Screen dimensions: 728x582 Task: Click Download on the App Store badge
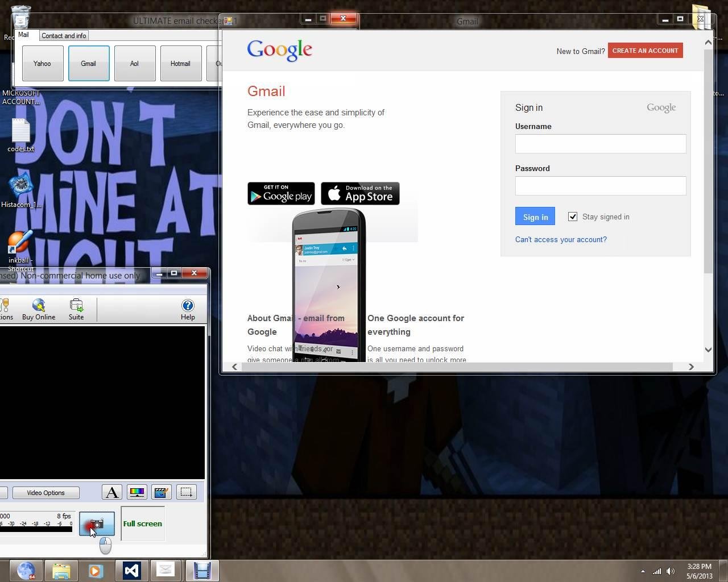click(360, 193)
